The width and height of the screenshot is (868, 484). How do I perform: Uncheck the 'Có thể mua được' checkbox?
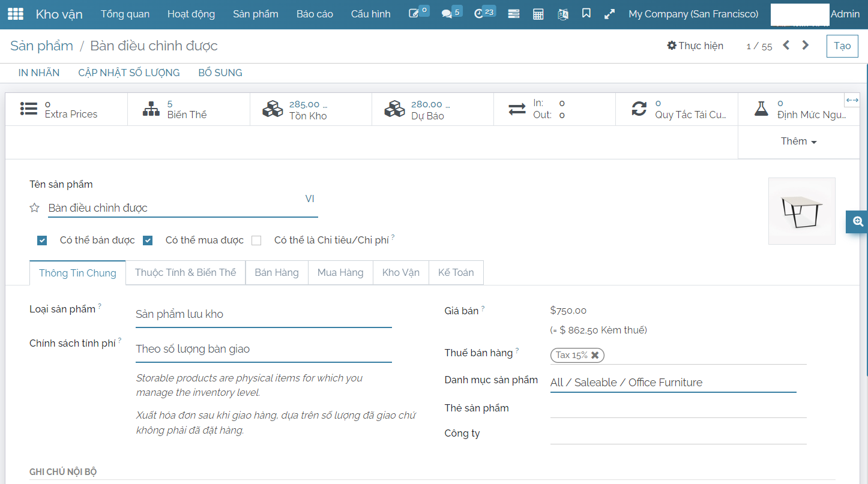pyautogui.click(x=148, y=241)
